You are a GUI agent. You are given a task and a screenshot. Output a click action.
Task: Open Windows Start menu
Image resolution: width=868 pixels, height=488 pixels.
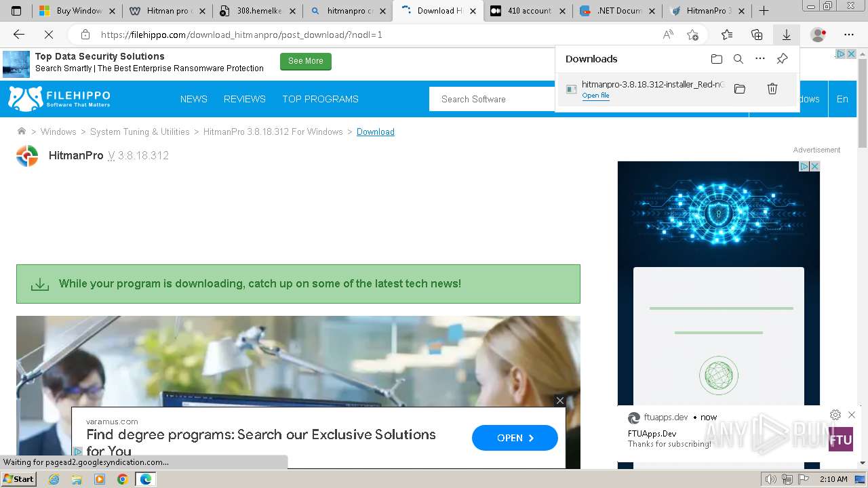pyautogui.click(x=18, y=479)
